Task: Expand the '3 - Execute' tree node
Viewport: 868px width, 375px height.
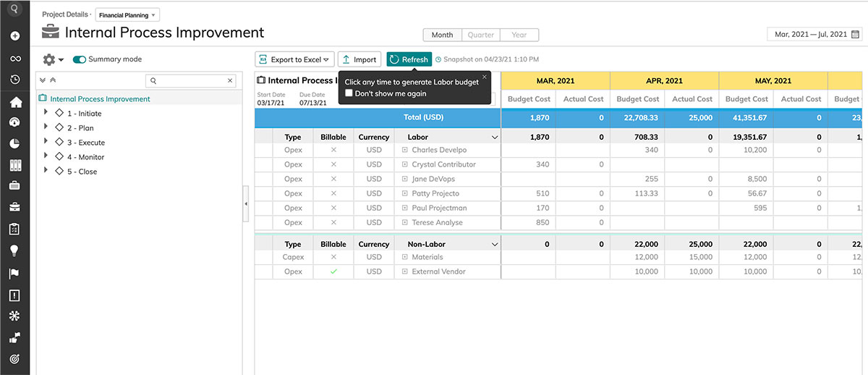Action: [46, 141]
